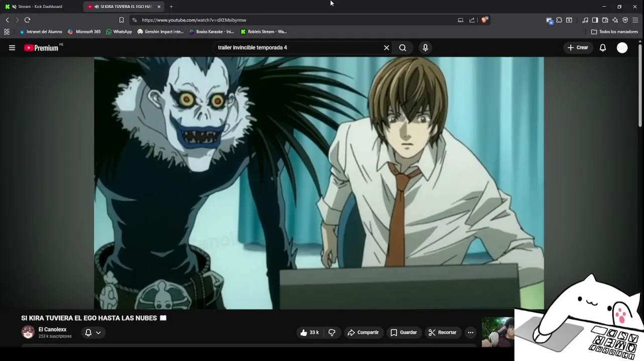Install or cast page icon in address bar
Image resolution: width=644 pixels, height=361 pixels.
point(460,20)
